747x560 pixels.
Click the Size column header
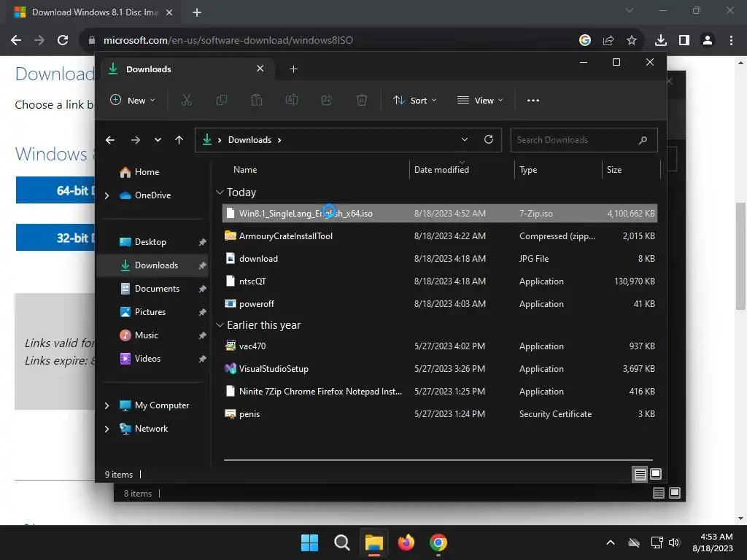[x=614, y=169]
